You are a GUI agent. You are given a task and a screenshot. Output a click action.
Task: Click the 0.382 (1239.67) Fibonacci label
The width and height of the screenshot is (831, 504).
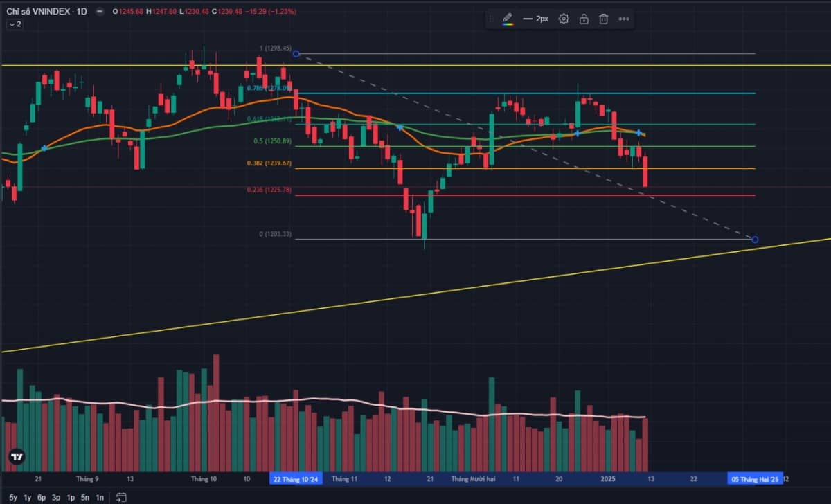click(269, 163)
